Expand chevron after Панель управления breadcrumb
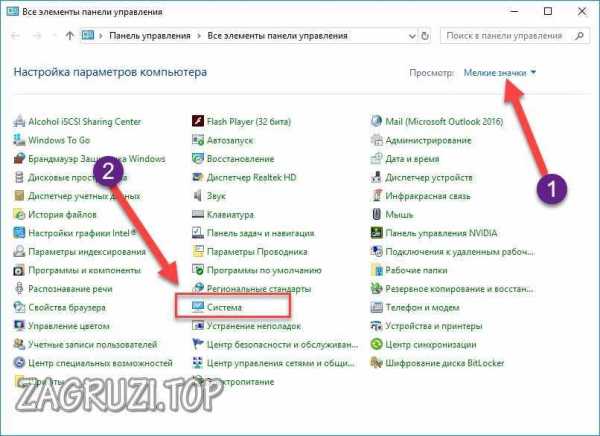The width and height of the screenshot is (600, 436). click(199, 36)
